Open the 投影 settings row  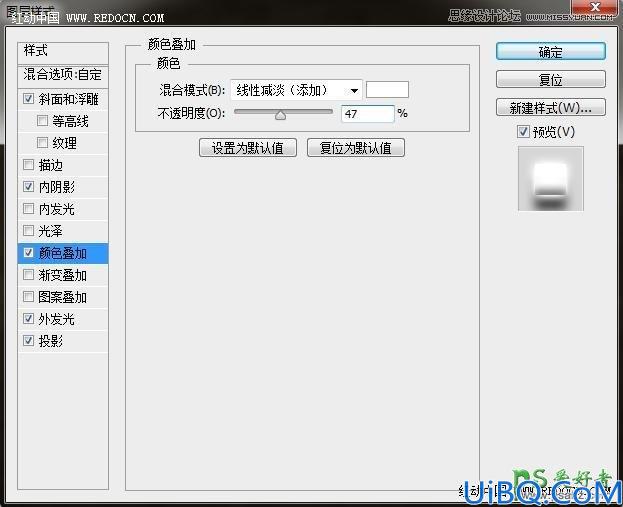coord(63,341)
